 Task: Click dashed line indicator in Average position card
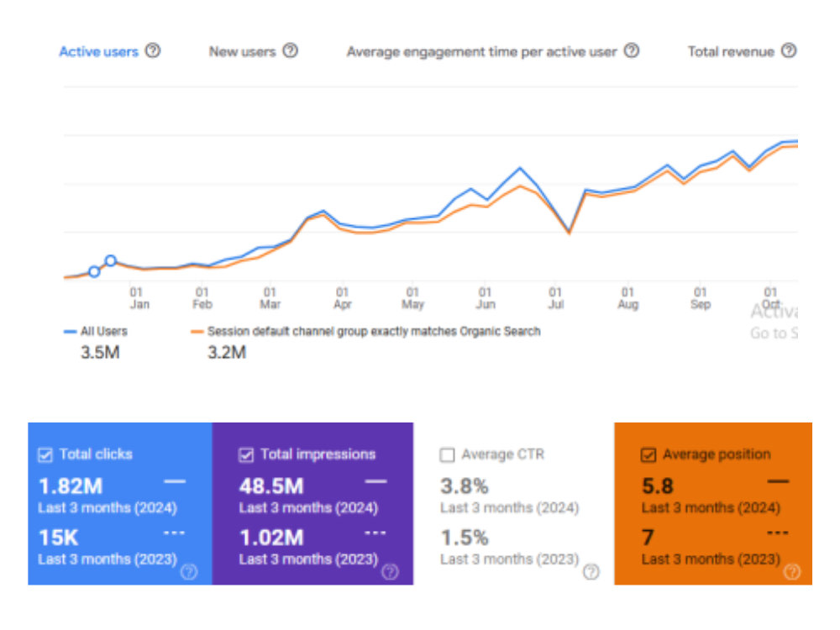coord(778,533)
